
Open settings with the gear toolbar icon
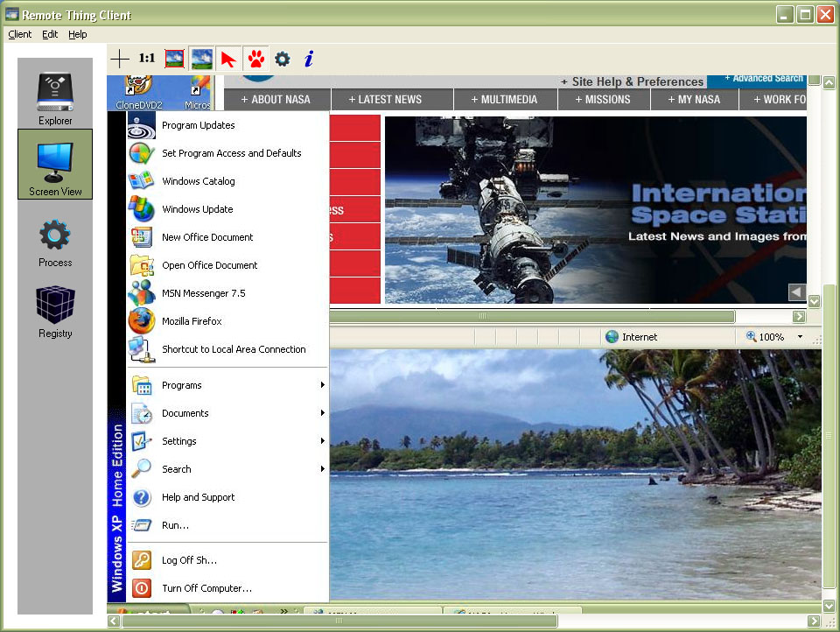click(x=283, y=59)
